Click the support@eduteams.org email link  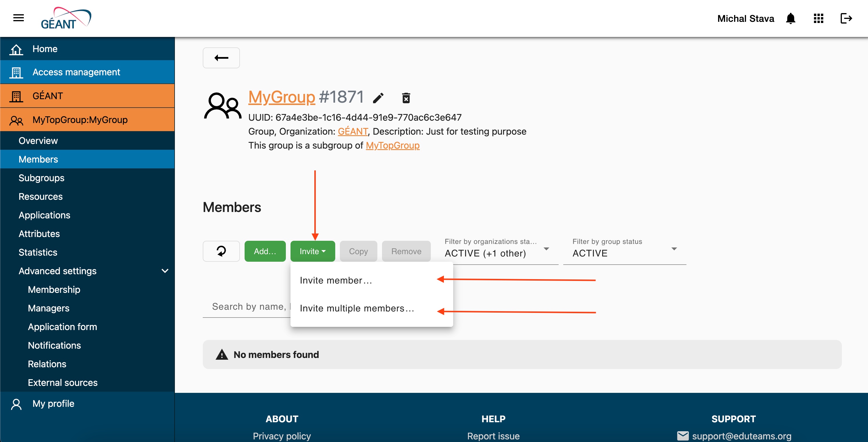pos(742,436)
